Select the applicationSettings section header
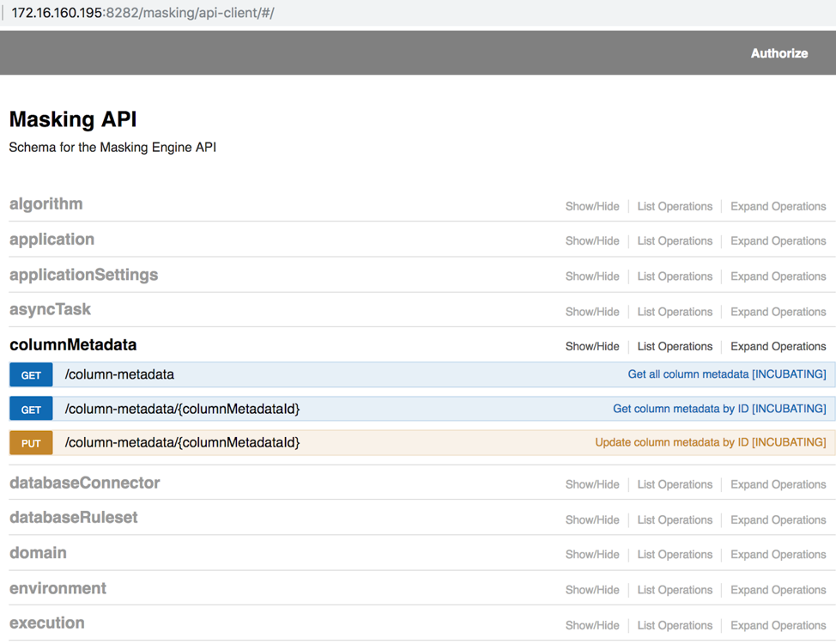Screen dimensions: 836x644 83,275
